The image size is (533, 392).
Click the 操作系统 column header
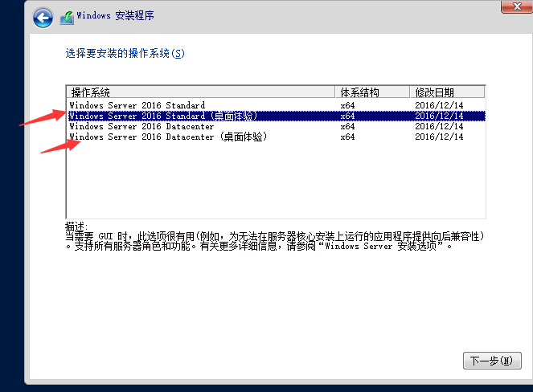point(200,92)
